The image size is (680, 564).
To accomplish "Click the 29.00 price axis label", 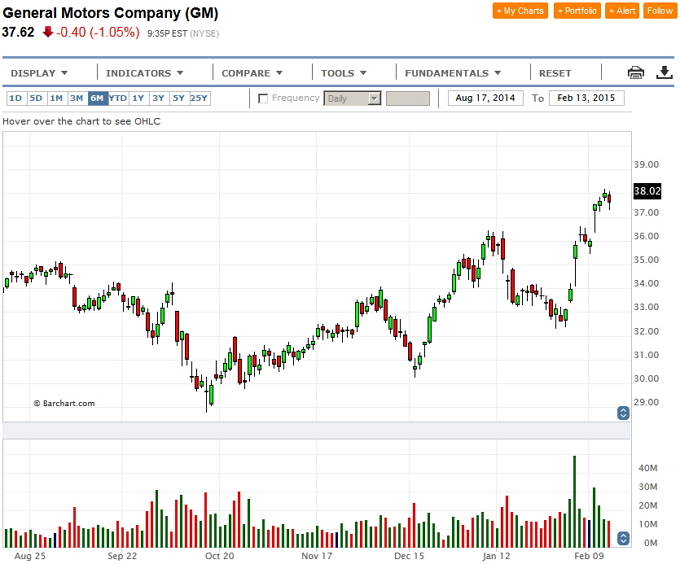I will pos(646,402).
